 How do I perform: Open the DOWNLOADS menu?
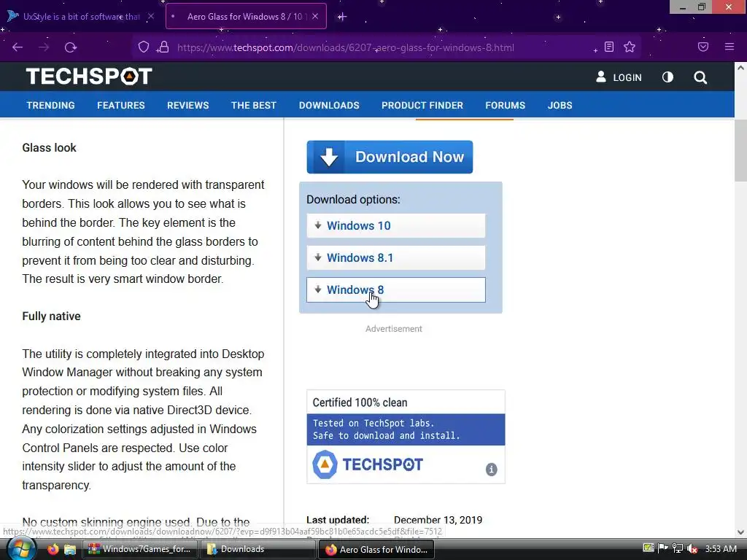click(x=329, y=105)
